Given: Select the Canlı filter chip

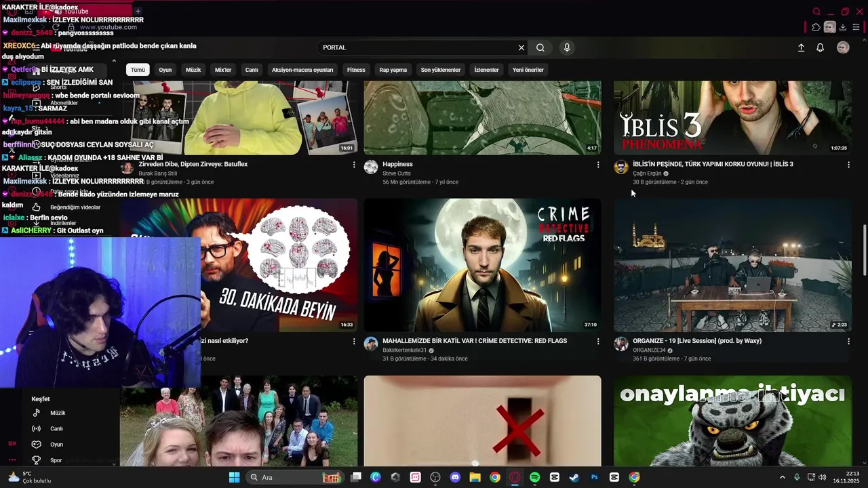Looking at the screenshot, I should (x=252, y=70).
